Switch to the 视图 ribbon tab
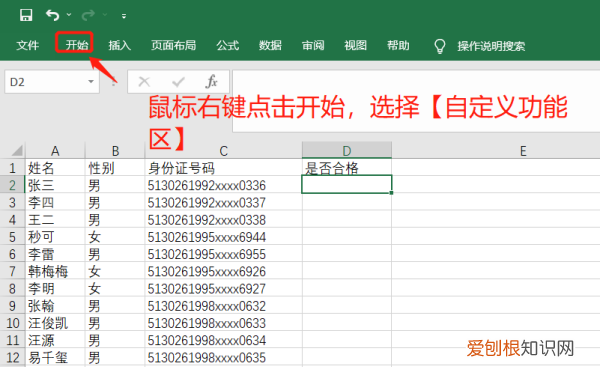The image size is (600, 367). [x=355, y=45]
